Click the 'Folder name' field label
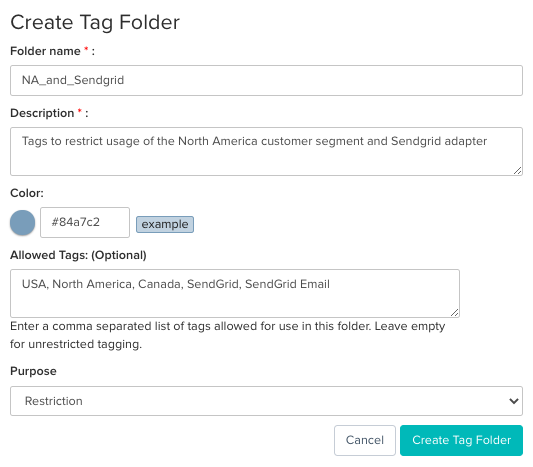Image resolution: width=533 pixels, height=467 pixels. click(x=45, y=51)
